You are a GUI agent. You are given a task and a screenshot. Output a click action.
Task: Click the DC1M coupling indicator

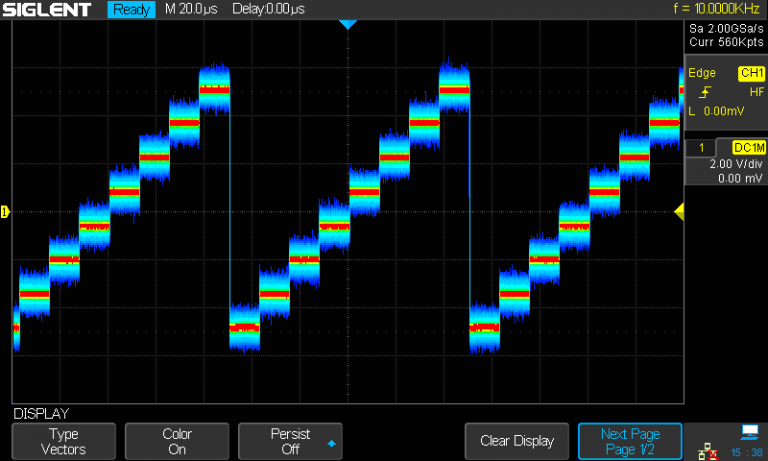pyautogui.click(x=748, y=147)
